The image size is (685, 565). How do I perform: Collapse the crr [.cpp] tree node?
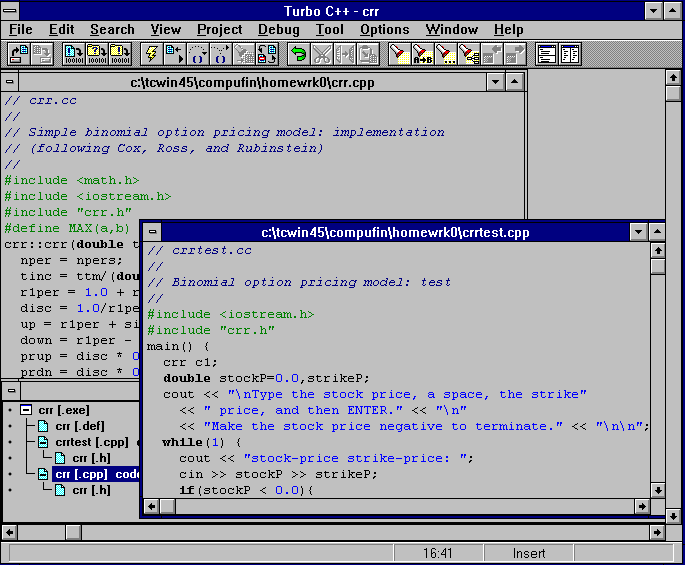point(43,474)
